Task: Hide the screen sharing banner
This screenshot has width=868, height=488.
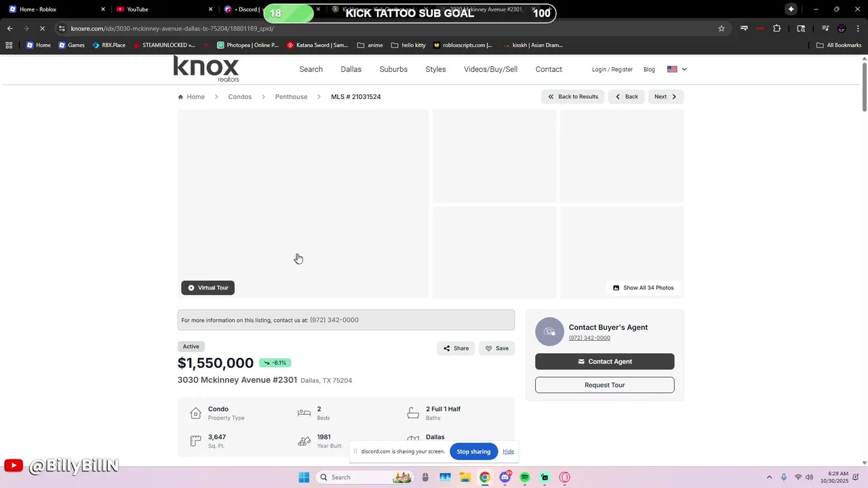Action: point(508,451)
